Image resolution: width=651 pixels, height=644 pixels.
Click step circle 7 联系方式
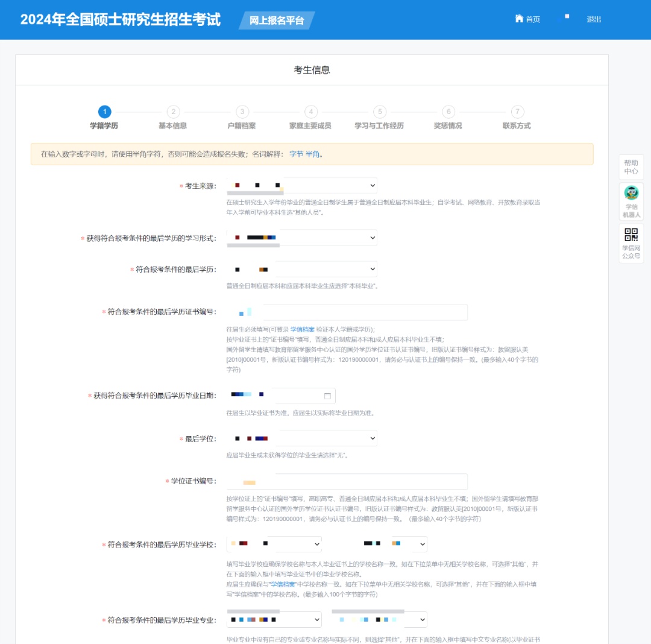(517, 112)
